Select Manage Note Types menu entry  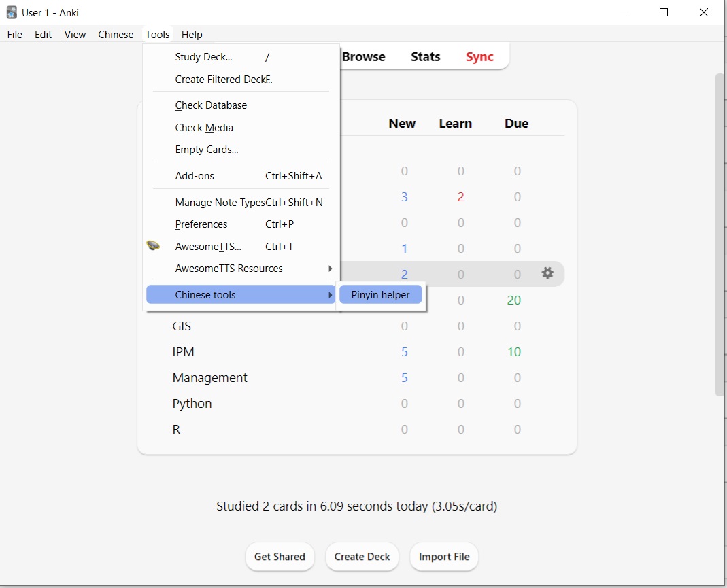click(241, 203)
